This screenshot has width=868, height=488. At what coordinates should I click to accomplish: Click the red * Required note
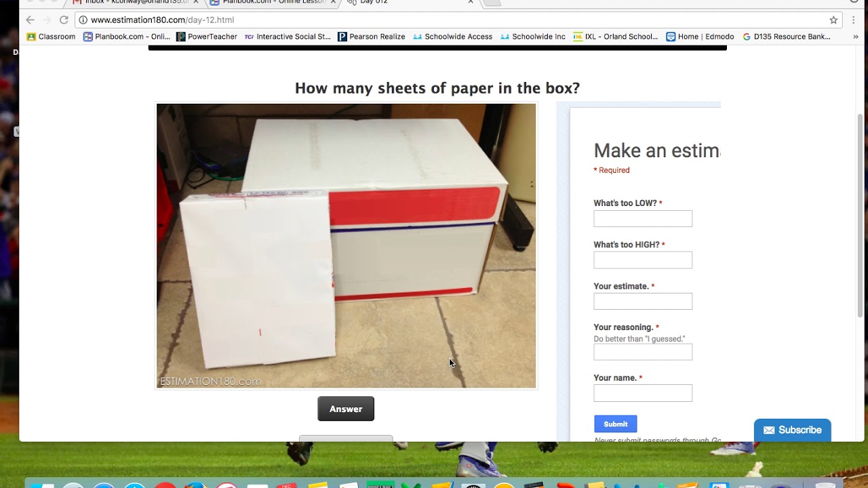[x=612, y=170]
